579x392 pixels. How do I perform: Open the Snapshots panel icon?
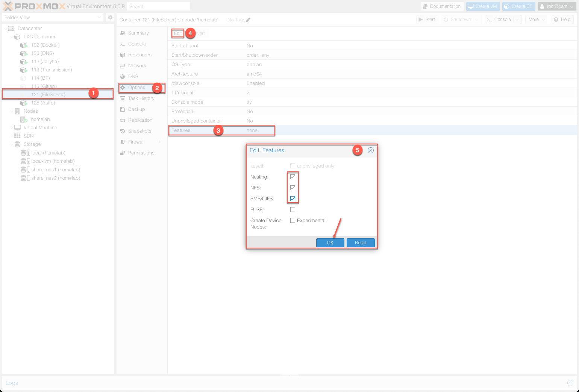coord(123,131)
